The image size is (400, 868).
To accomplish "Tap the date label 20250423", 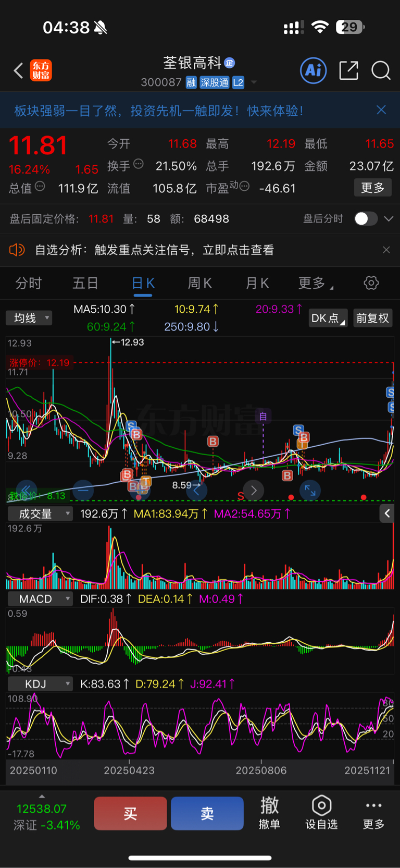I will [x=129, y=771].
